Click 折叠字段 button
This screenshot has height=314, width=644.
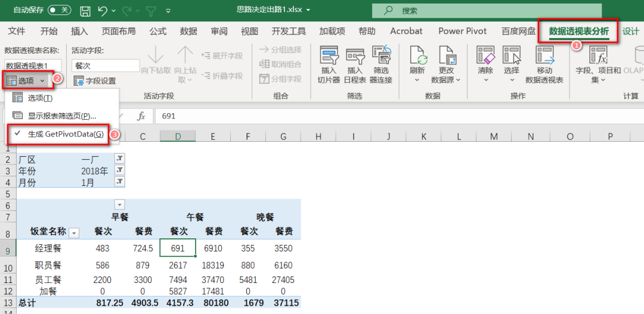pos(222,76)
